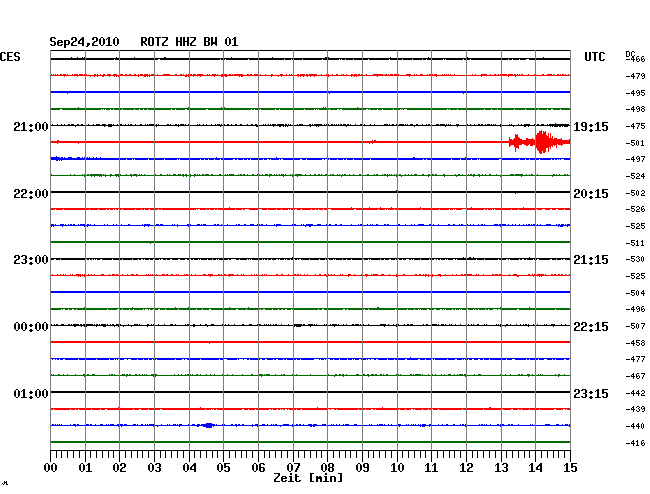
Task: Select the DC offset value -442
Action: click(635, 393)
